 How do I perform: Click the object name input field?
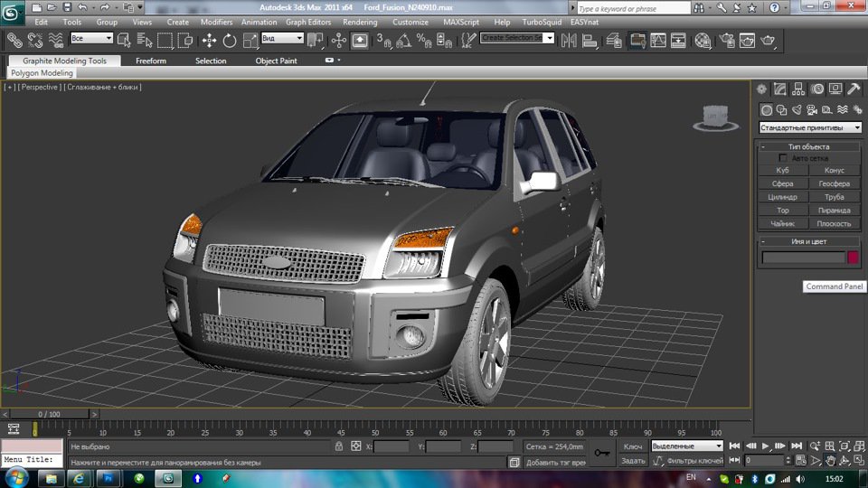tap(804, 258)
